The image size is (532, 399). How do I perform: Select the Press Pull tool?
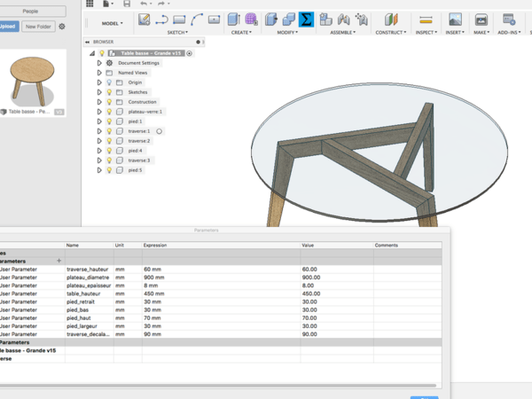(x=271, y=20)
